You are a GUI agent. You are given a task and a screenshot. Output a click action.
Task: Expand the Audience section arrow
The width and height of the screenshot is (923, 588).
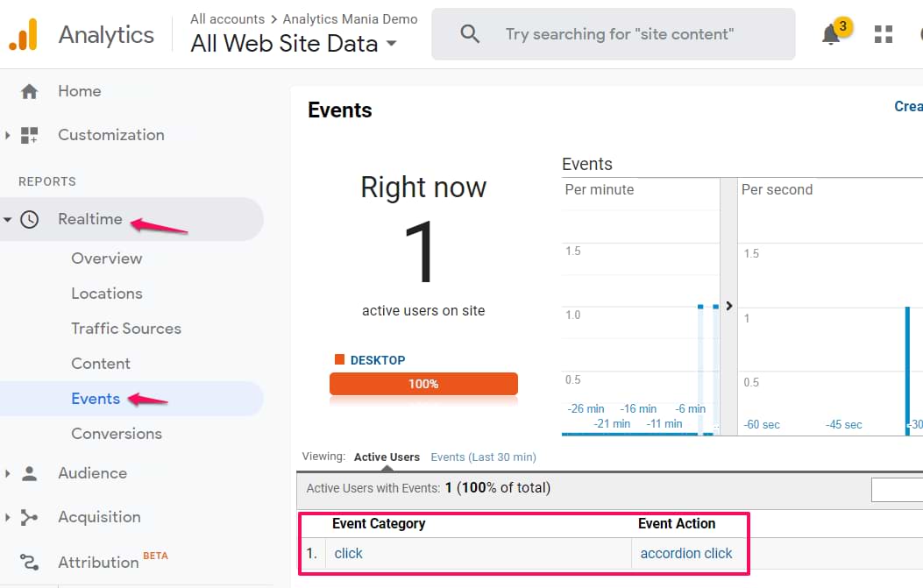point(8,473)
